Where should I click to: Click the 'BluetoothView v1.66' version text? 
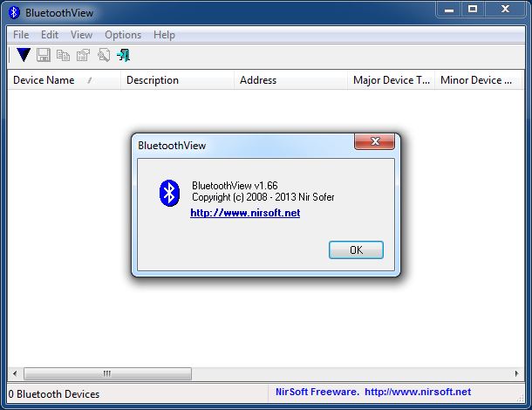pyautogui.click(x=235, y=186)
